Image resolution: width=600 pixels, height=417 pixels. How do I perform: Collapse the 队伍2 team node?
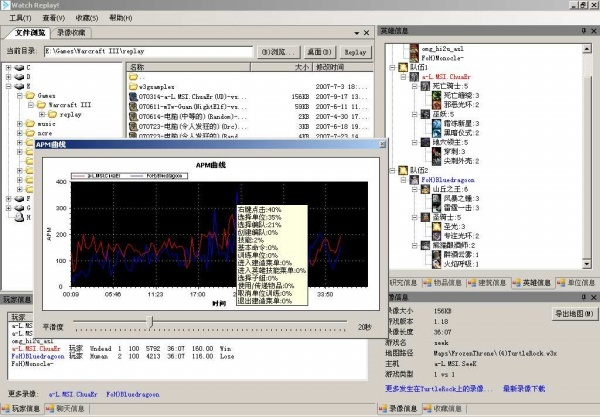pyautogui.click(x=392, y=170)
